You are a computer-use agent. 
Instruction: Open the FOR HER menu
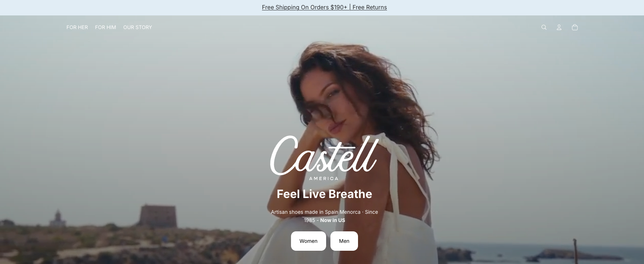click(77, 27)
